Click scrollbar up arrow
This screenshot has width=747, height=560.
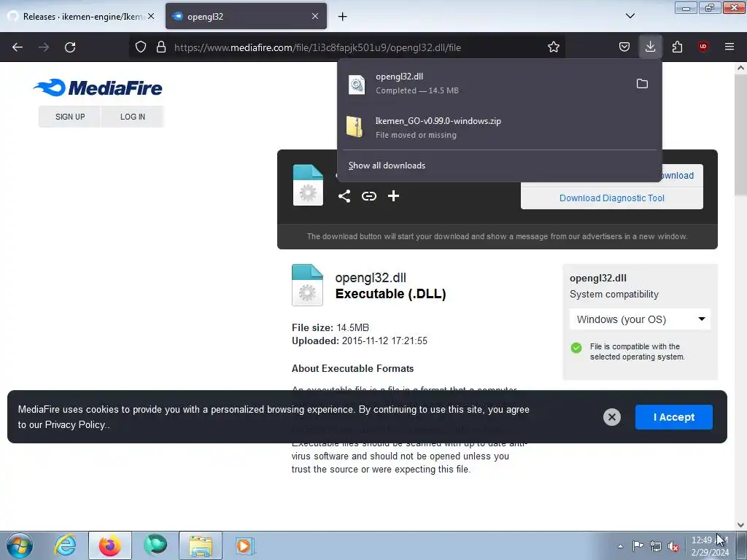(740, 68)
